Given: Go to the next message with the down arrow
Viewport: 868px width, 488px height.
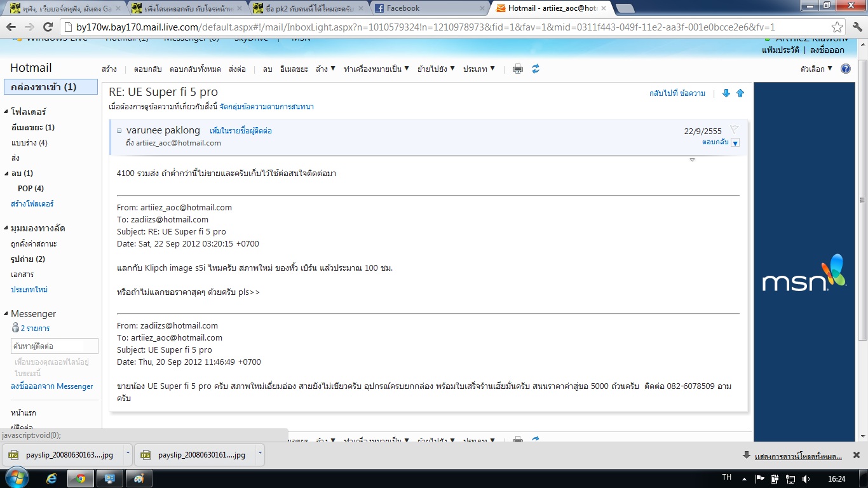Looking at the screenshot, I should (726, 93).
